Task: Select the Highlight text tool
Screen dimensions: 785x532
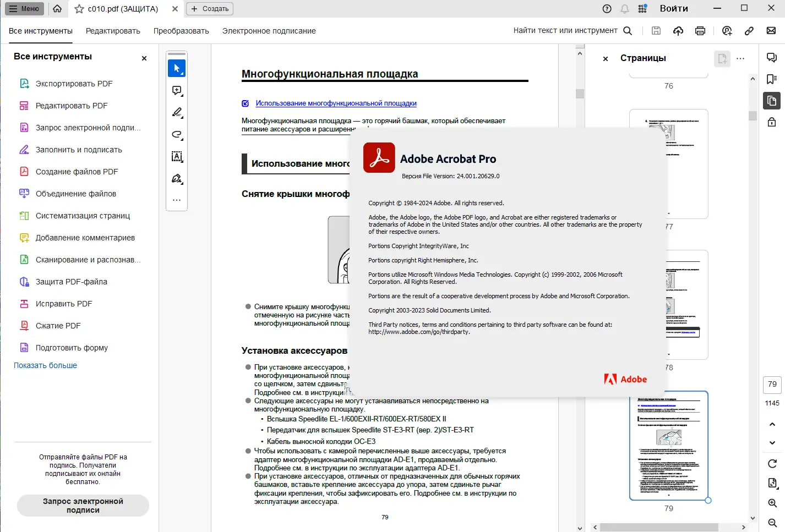Action: (176, 112)
